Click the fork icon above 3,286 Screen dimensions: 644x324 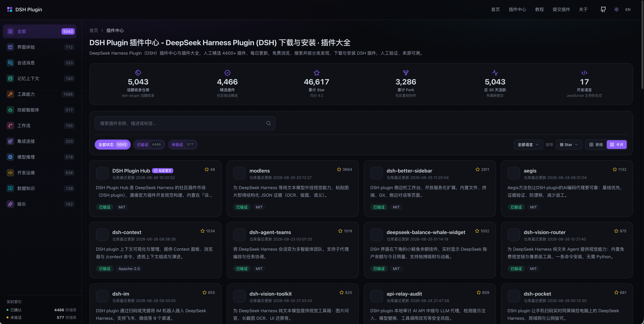pyautogui.click(x=406, y=73)
